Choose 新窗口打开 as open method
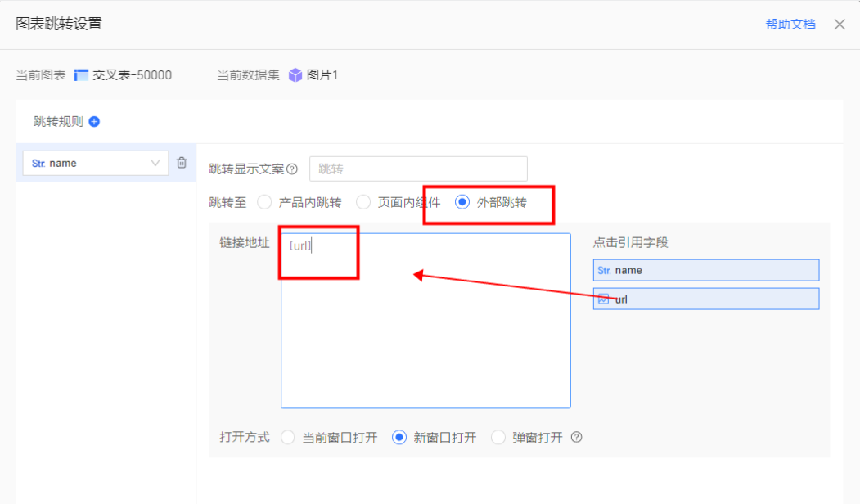Screen dimensions: 860x504 click(x=399, y=438)
